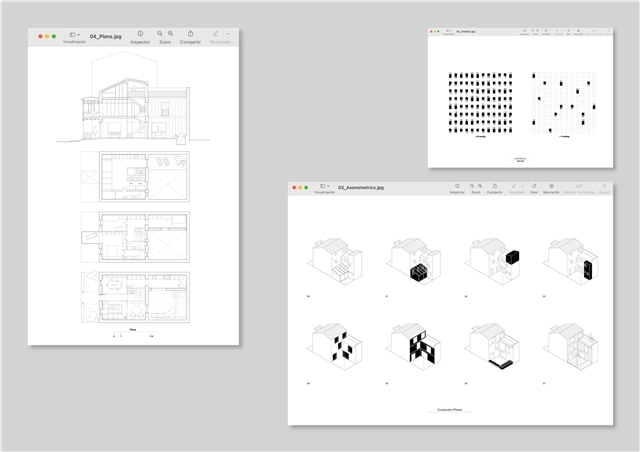Screen dimensions: 640x452
Task: Share the 04_Plans.jpg file via Compartir
Action: coord(190,34)
